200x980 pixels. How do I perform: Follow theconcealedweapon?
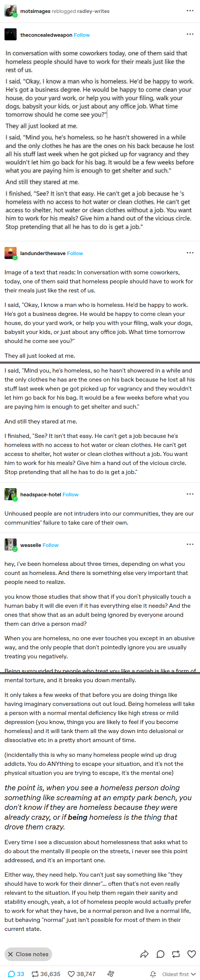click(x=82, y=35)
